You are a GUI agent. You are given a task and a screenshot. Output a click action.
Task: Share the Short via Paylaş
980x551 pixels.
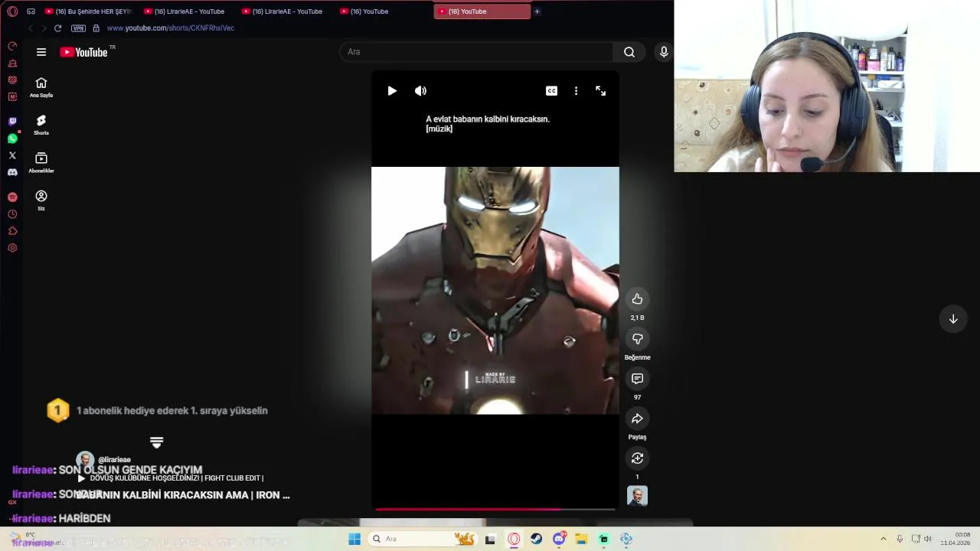pos(637,419)
